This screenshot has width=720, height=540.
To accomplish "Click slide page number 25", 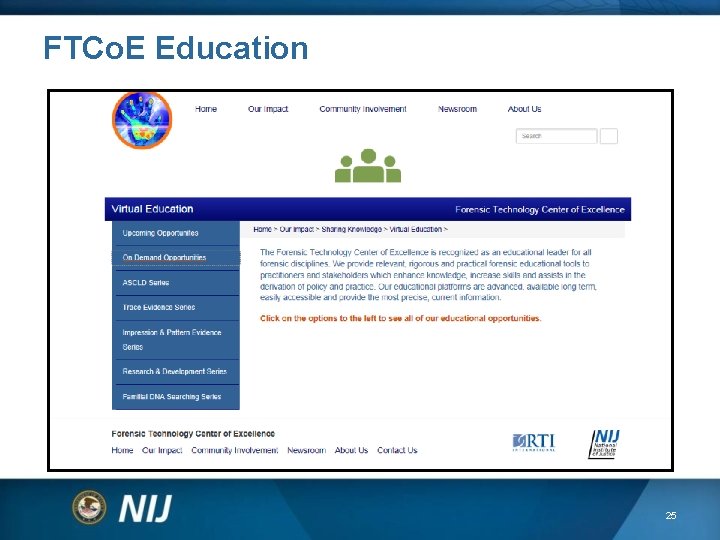I will (x=671, y=516).
